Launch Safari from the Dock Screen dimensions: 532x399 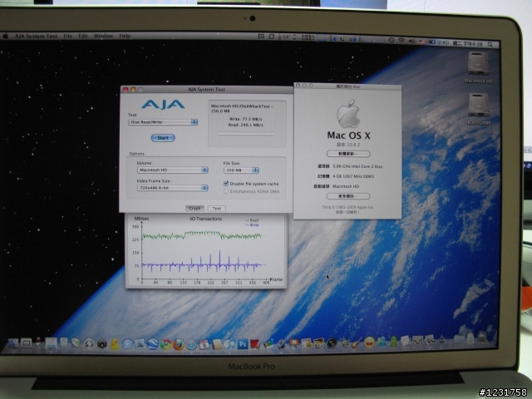pyautogui.click(x=191, y=344)
